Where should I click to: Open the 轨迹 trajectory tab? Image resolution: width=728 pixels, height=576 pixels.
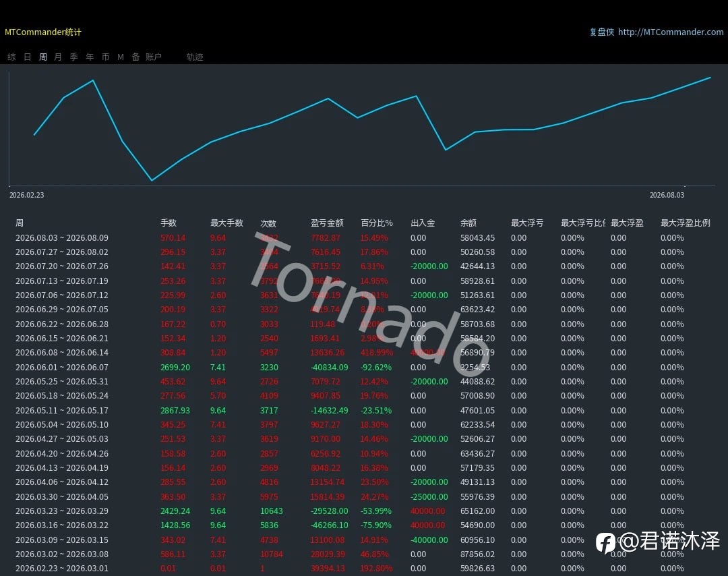click(195, 57)
